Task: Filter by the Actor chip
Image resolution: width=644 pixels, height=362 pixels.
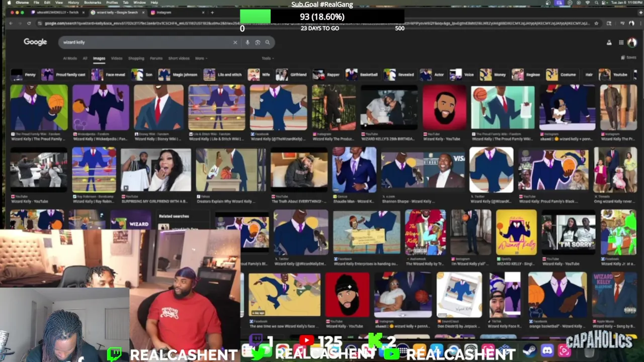Action: (433, 75)
